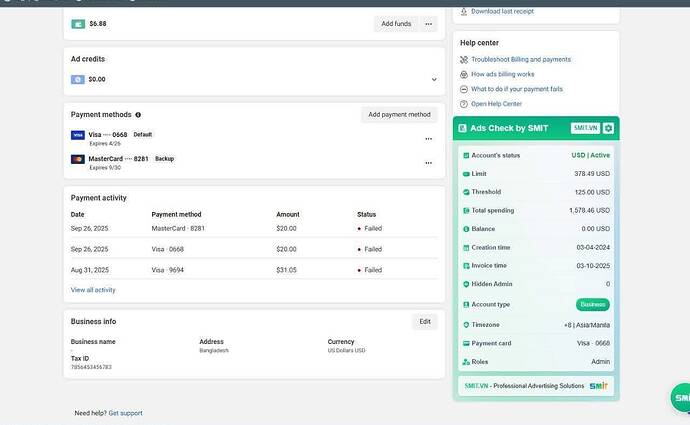Click the SMIT.VN badge button
Screen dimensions: 690x425
pyautogui.click(x=585, y=128)
